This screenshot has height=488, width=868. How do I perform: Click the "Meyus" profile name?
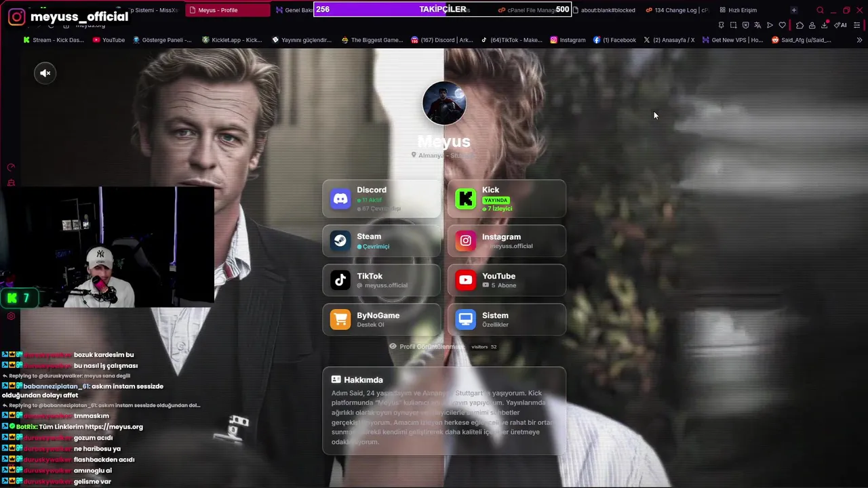click(x=443, y=142)
